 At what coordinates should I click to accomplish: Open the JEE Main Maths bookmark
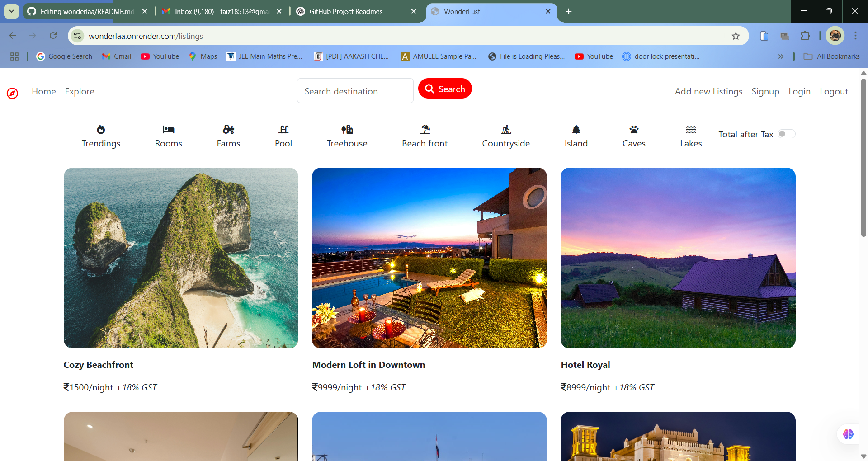(x=264, y=56)
